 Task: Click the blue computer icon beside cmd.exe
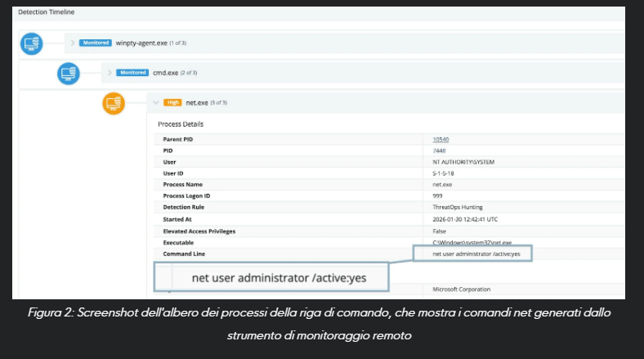[69, 74]
